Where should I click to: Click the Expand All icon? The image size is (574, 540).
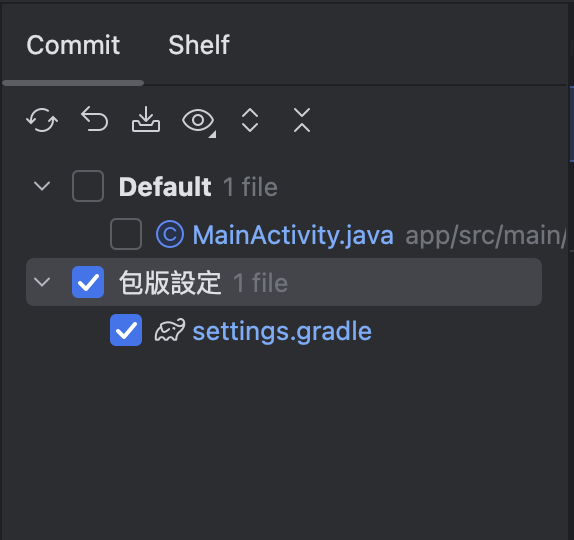250,120
